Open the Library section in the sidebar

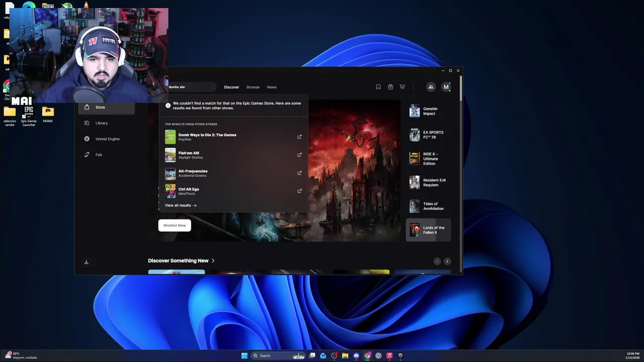pyautogui.click(x=106, y=123)
